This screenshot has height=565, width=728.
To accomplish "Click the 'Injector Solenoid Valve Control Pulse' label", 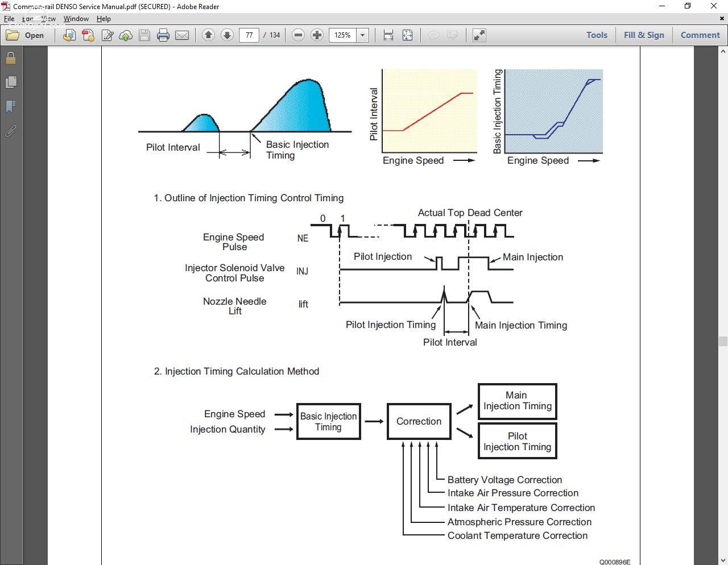I will 235,273.
